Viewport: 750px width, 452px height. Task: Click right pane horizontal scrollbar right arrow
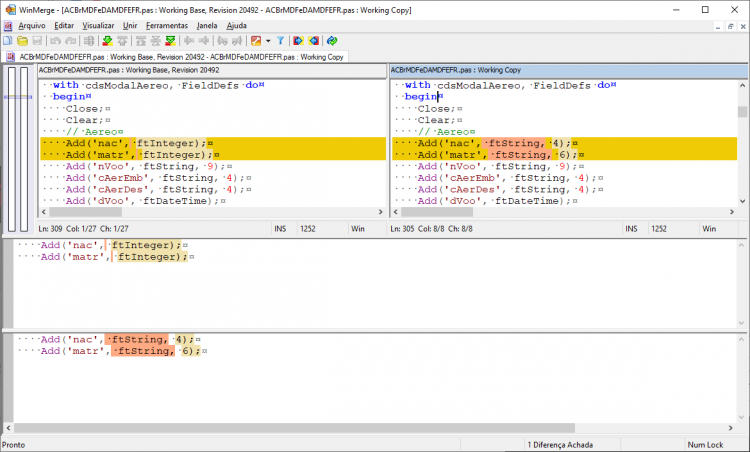732,212
